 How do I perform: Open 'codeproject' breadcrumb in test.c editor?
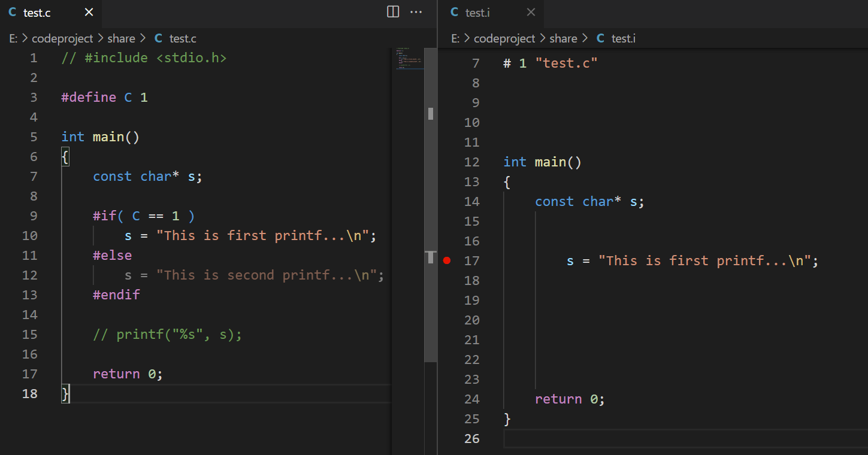(x=62, y=38)
